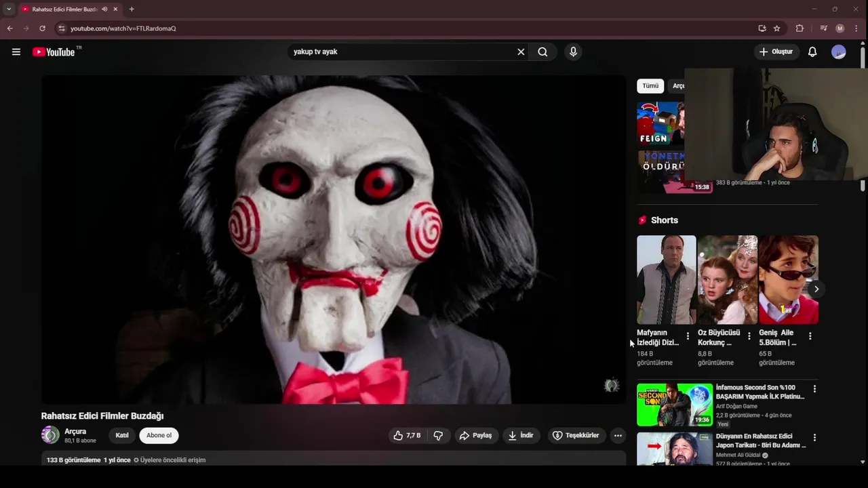868x488 pixels.
Task: Open a new browser tab
Action: pyautogui.click(x=132, y=9)
